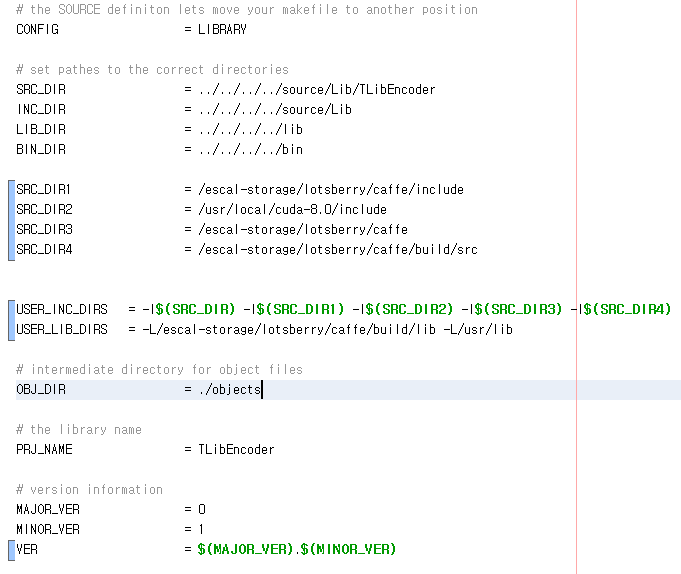The image size is (681, 574).
Task: Click the /usr/local/cuda-8.0/include path
Action: pyautogui.click(x=293, y=209)
